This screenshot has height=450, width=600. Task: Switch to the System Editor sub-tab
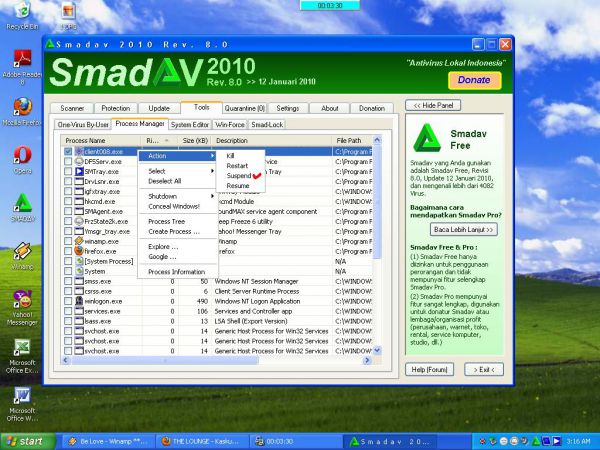pos(190,125)
